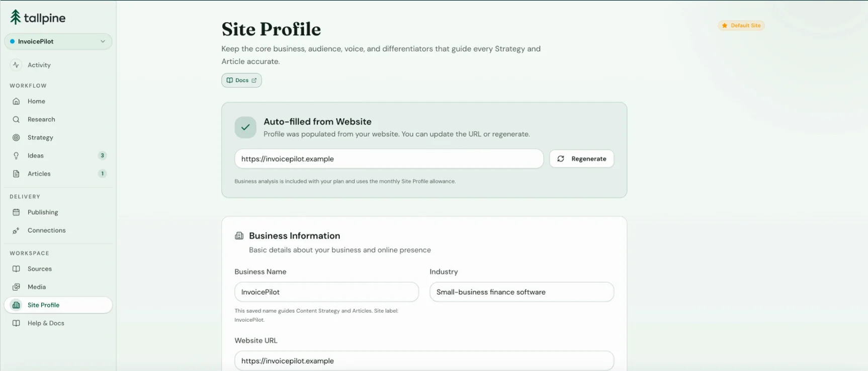Open Sources in the sidebar
868x371 pixels.
[x=58, y=269]
